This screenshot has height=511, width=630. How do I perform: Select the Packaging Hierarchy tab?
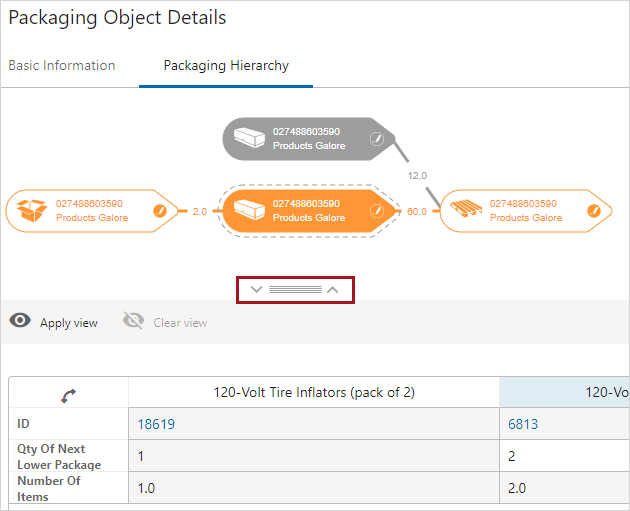point(226,66)
